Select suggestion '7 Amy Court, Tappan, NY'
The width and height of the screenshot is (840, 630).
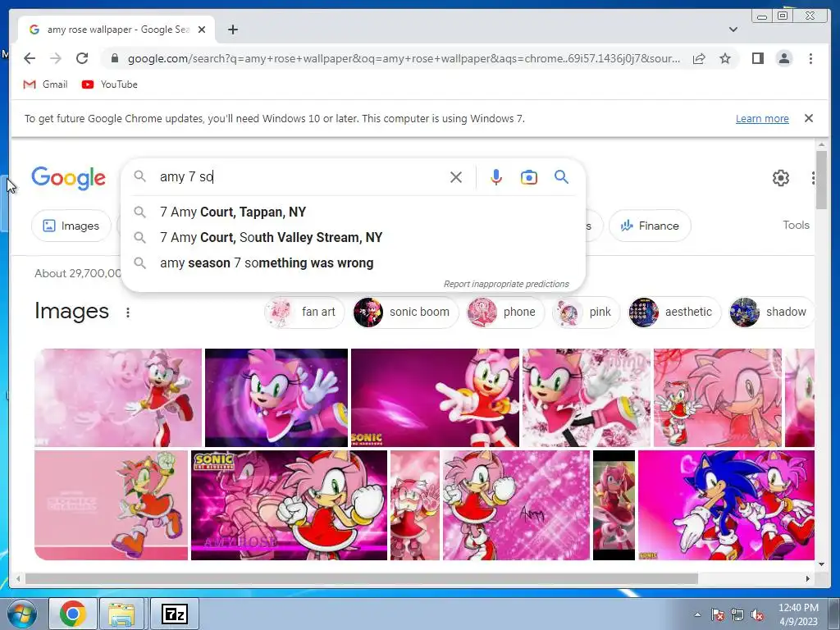click(x=354, y=212)
